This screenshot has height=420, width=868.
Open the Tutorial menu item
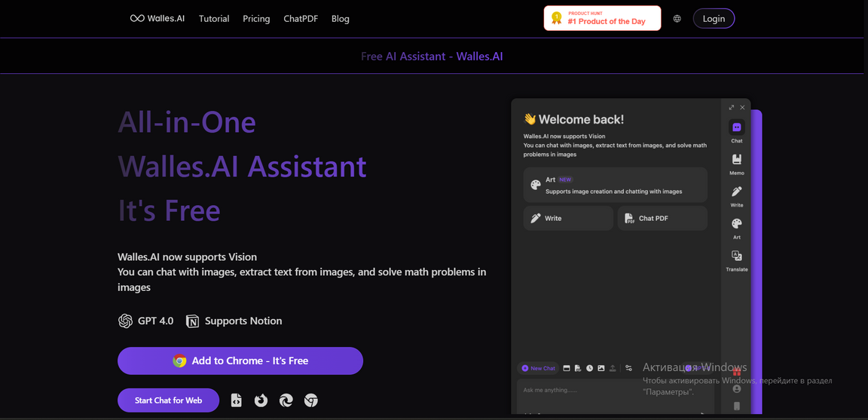pyautogui.click(x=214, y=19)
